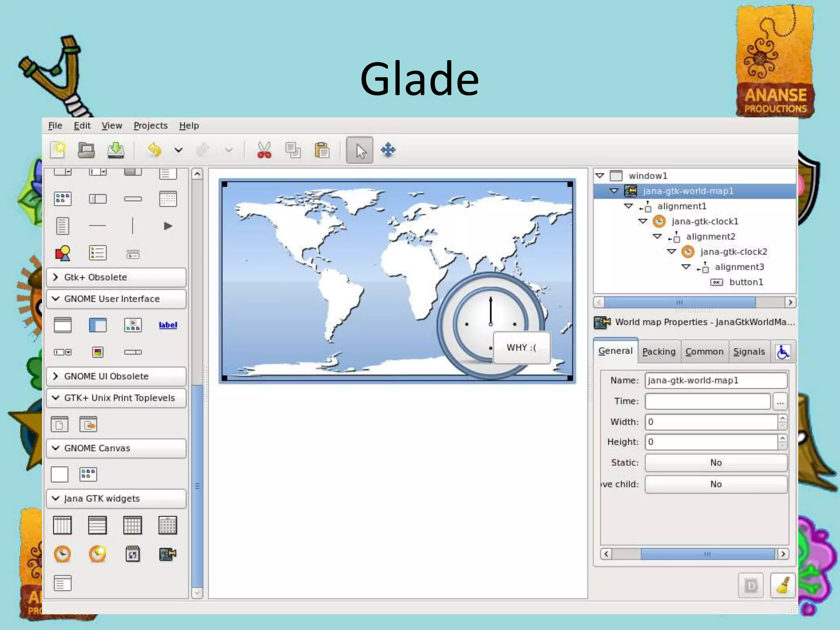Click the New project toolbar icon
Image resolution: width=840 pixels, height=630 pixels.
click(58, 150)
